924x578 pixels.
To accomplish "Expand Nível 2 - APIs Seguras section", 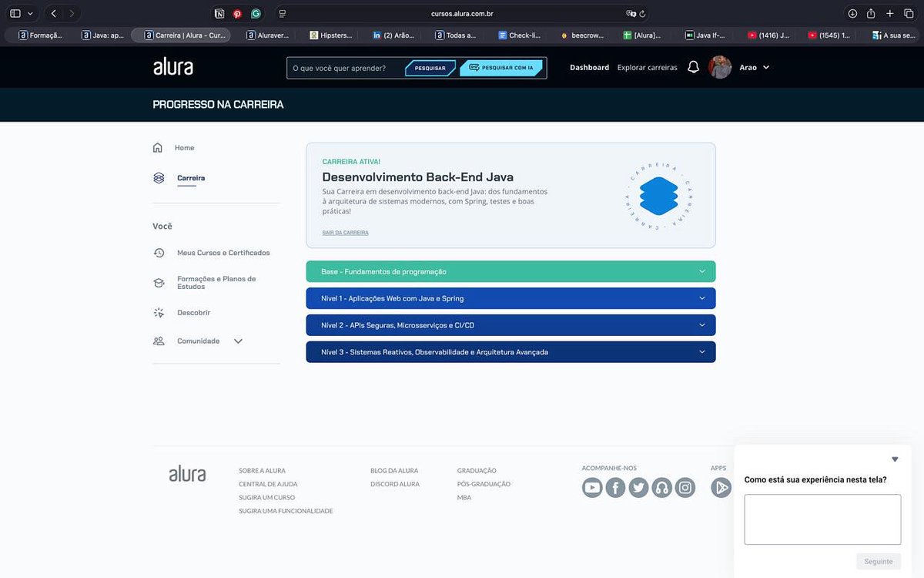I will tap(511, 325).
